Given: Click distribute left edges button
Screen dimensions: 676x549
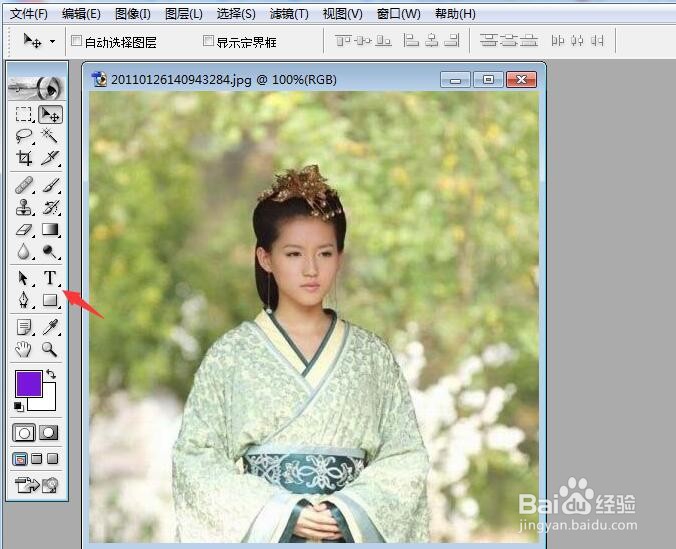Looking at the screenshot, I should click(x=558, y=41).
